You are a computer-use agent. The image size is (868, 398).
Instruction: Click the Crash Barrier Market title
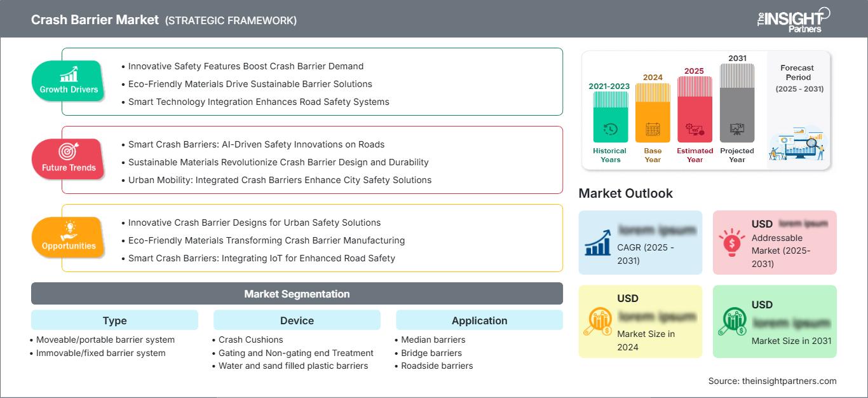point(95,20)
